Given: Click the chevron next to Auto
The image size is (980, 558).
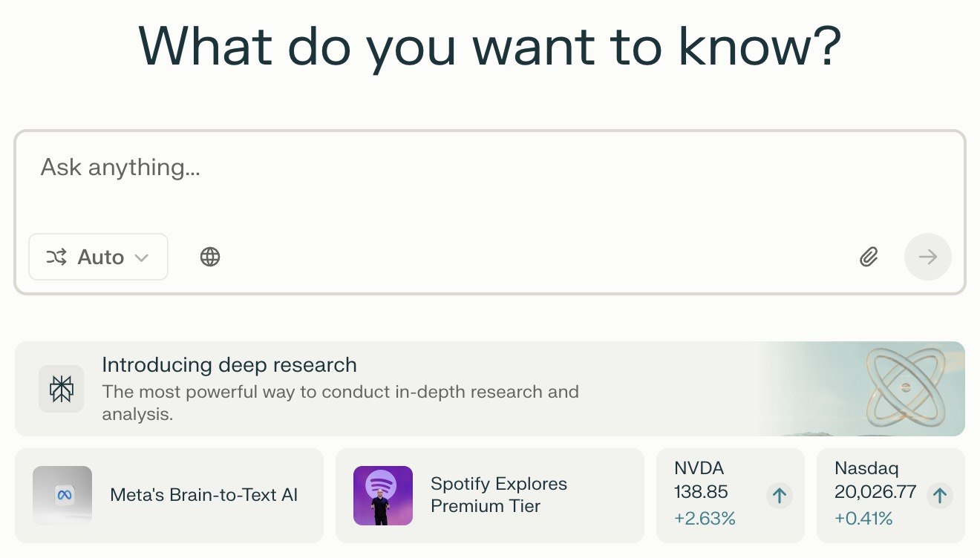Looking at the screenshot, I should (141, 257).
